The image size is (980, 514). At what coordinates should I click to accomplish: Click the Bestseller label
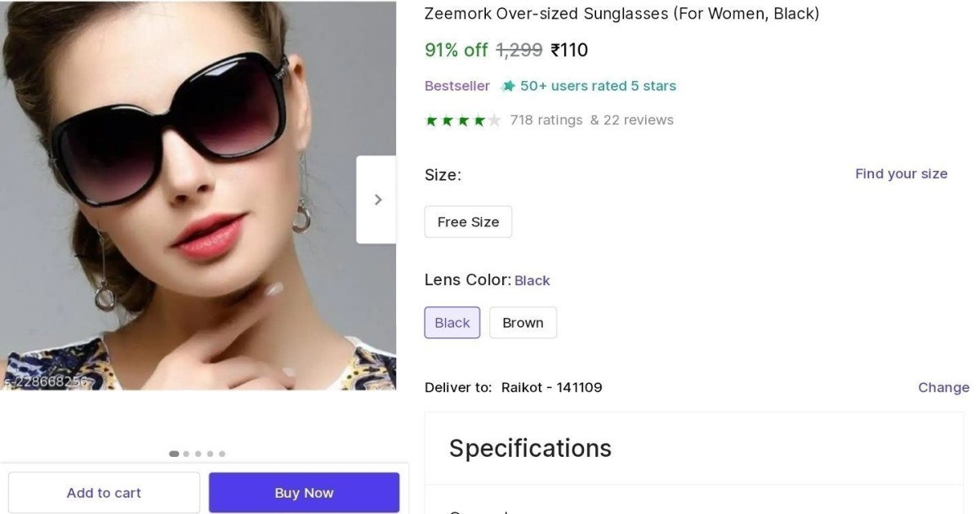tap(457, 85)
